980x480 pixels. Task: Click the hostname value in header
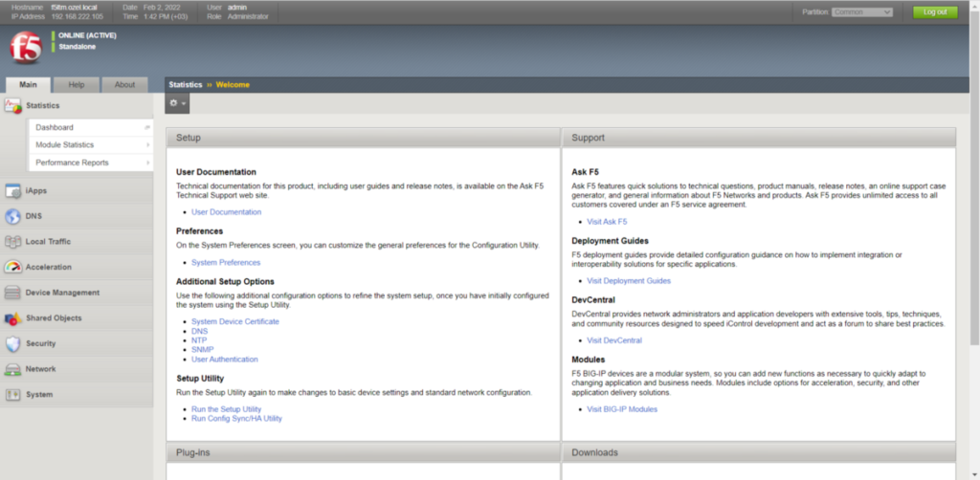point(75,8)
